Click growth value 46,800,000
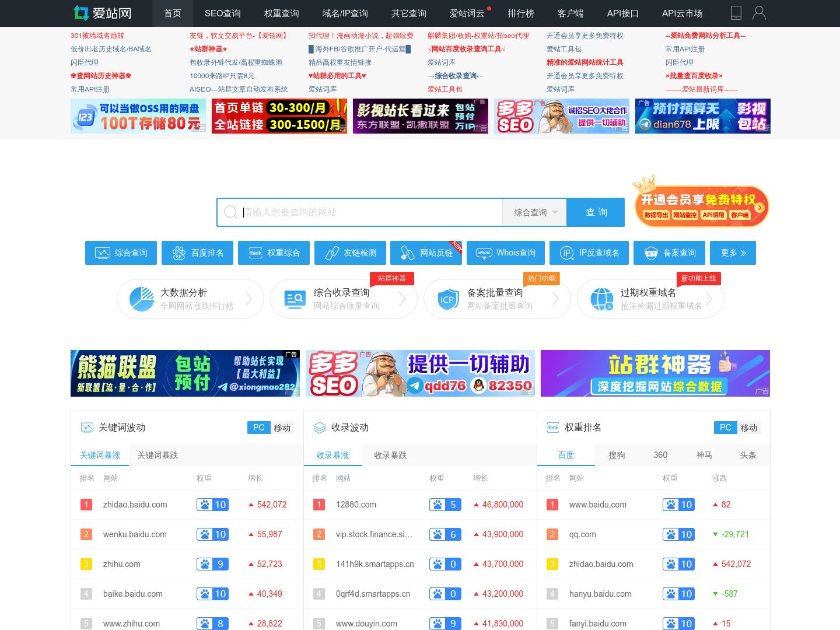Viewport: 840px width, 630px height. [503, 505]
